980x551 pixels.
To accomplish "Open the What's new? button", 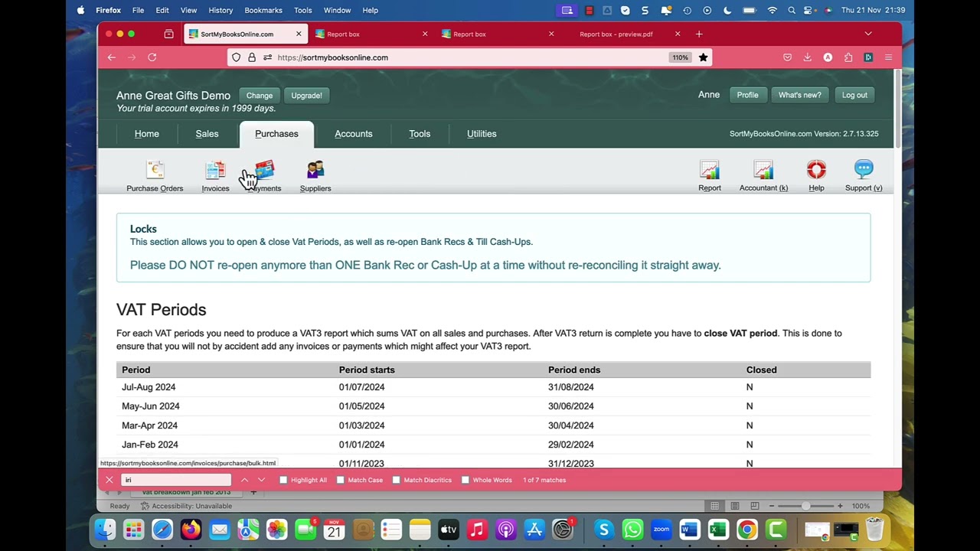I will [799, 95].
